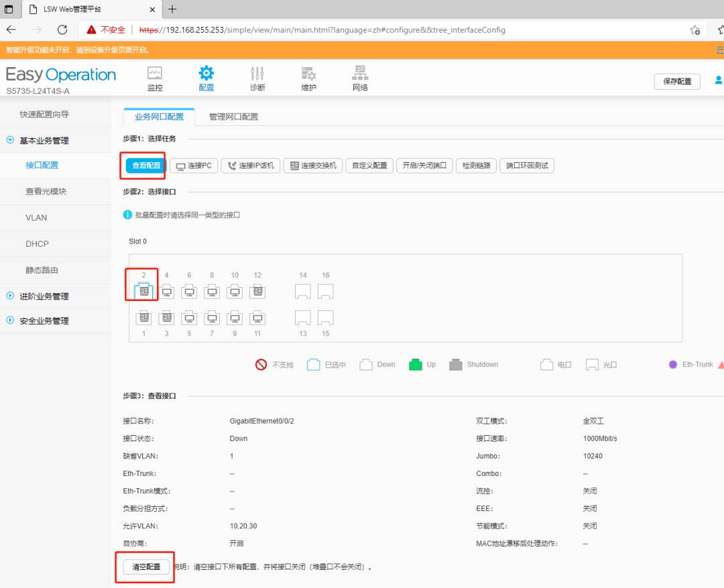The image size is (724, 588).
Task: Choose the 开启/关闭端口 task button
Action: [x=424, y=166]
